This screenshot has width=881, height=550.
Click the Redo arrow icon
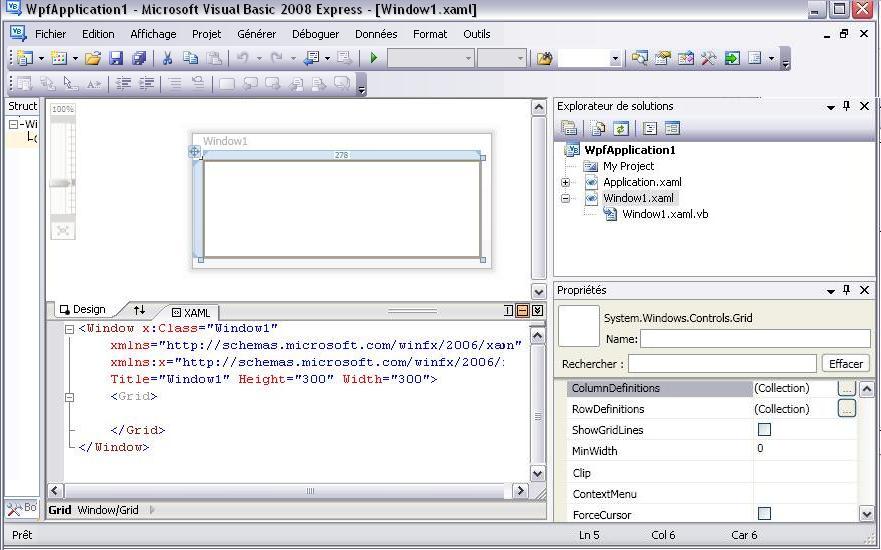(276, 58)
